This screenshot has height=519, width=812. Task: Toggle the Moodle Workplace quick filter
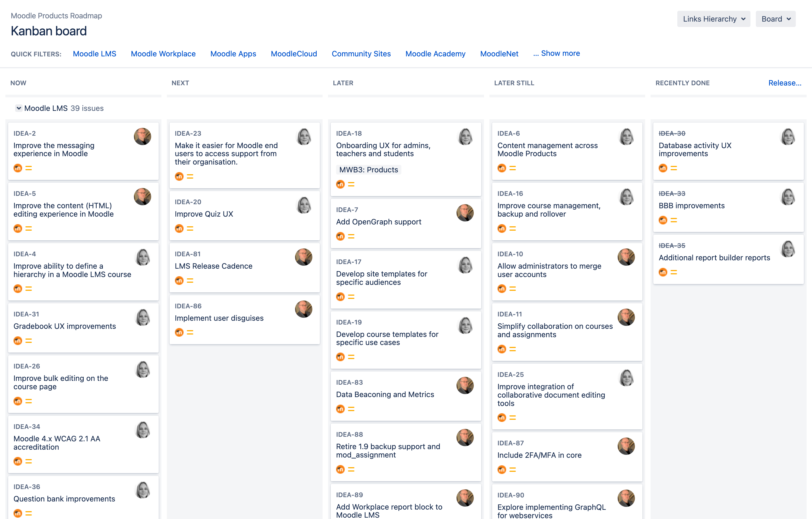163,54
